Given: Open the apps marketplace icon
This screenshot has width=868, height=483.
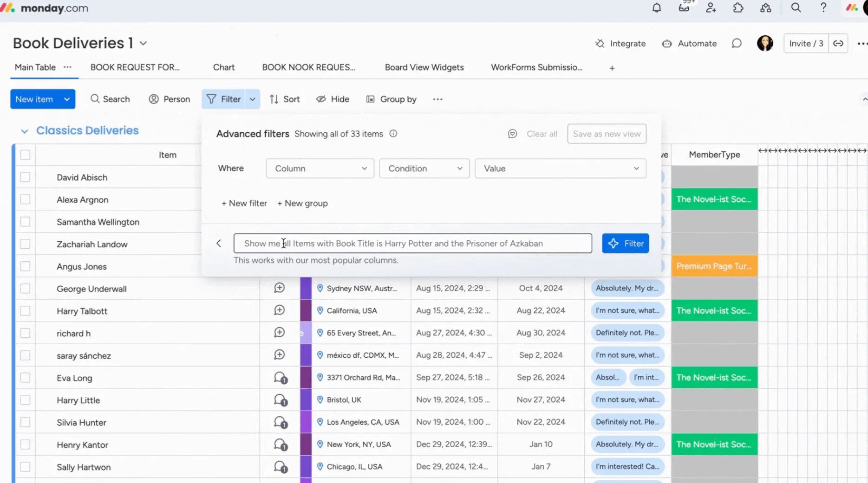Looking at the screenshot, I should (x=766, y=8).
